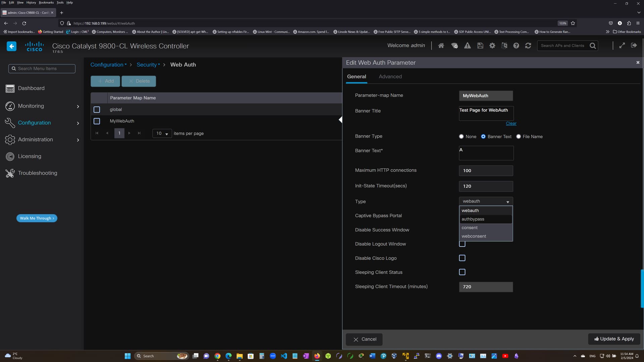Screen dimensions: 644x362
Task: Focus the Search Menu Items field
Action: (x=42, y=69)
